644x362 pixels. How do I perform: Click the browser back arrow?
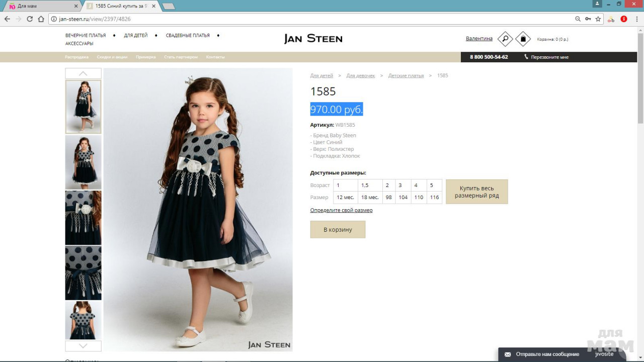[7, 19]
